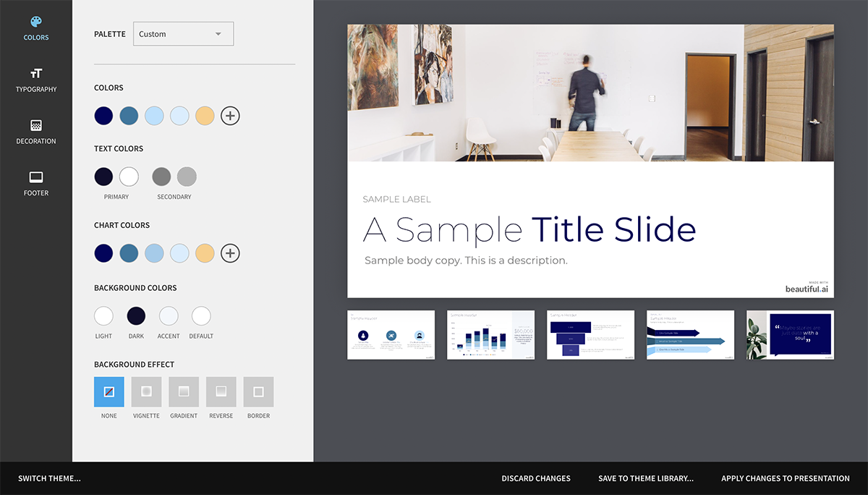868x495 pixels.
Task: Select the gold color swatch
Action: [205, 115]
